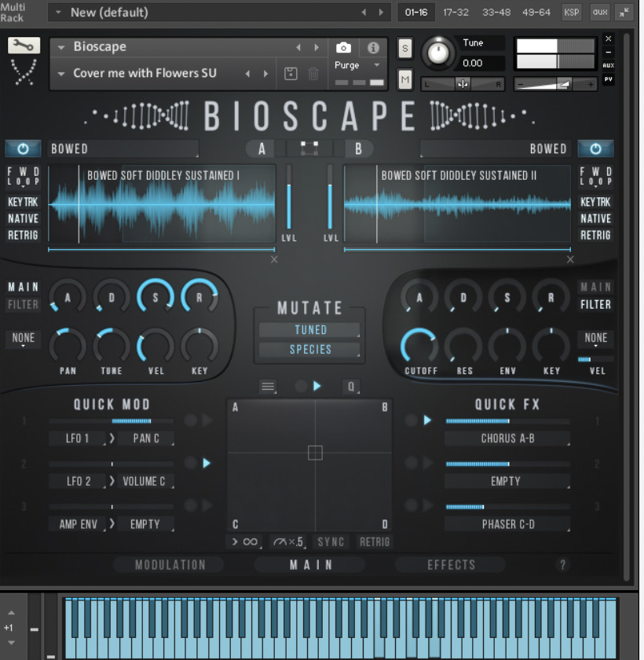Click the layer A waveform display
Screen dimensions: 644x660
(x=162, y=203)
